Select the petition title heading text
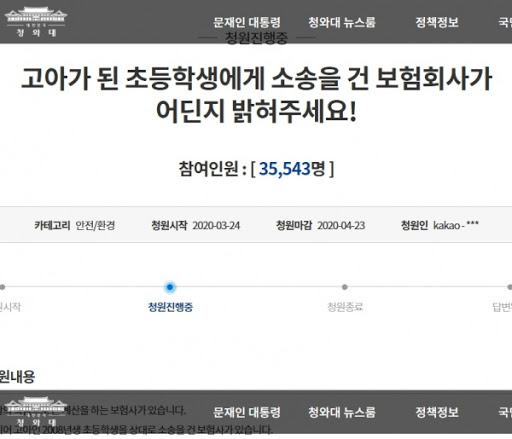Image resolution: width=512 pixels, height=439 pixels. coord(256,95)
